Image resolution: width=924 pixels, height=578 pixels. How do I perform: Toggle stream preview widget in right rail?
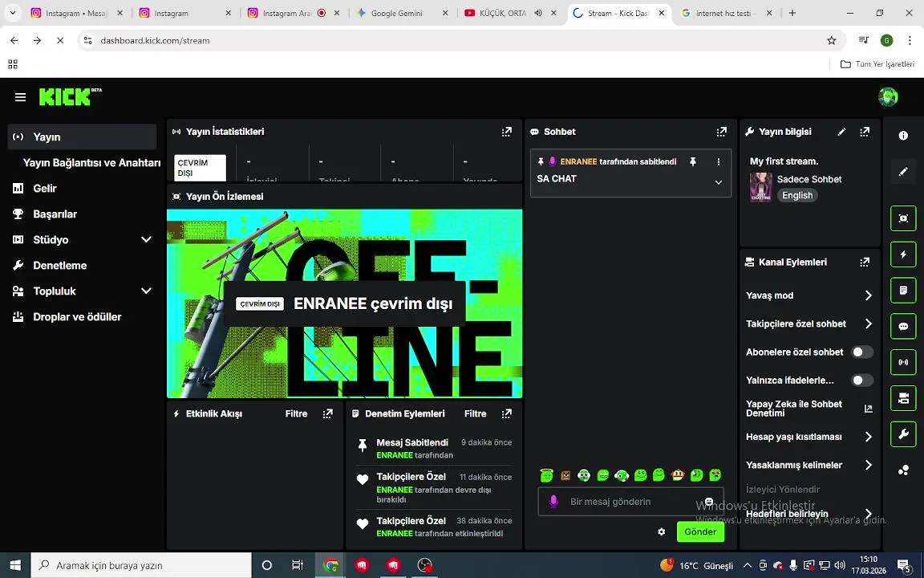903,218
